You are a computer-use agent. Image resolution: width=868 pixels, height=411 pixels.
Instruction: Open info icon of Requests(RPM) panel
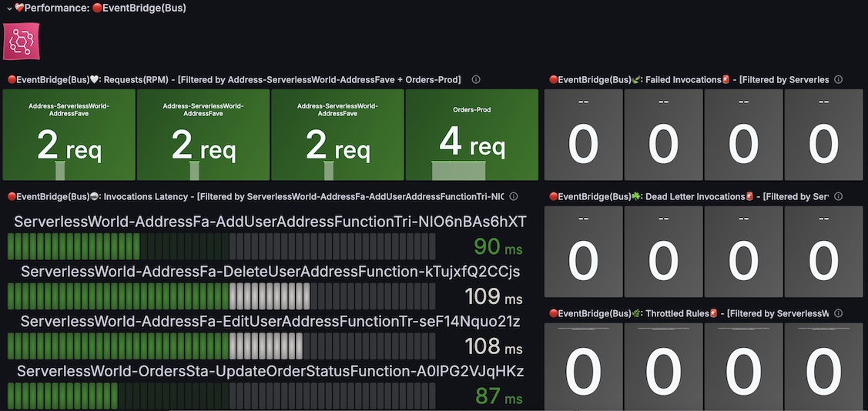pyautogui.click(x=476, y=79)
